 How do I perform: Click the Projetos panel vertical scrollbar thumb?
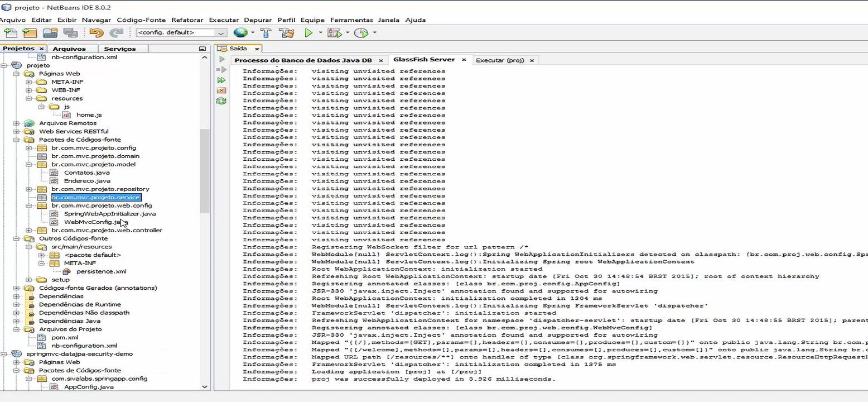coord(204,170)
